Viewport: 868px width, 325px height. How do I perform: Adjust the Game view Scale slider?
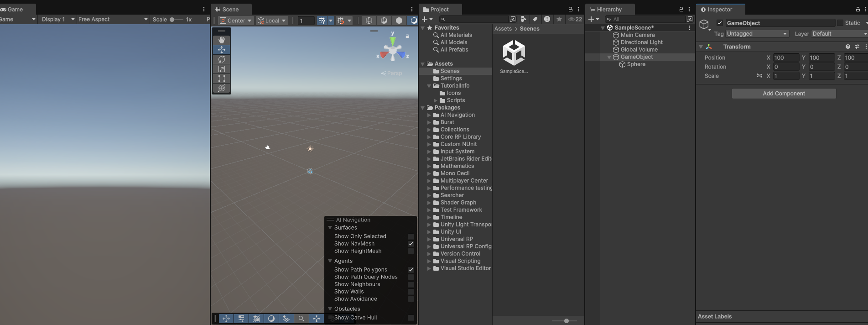(x=176, y=20)
